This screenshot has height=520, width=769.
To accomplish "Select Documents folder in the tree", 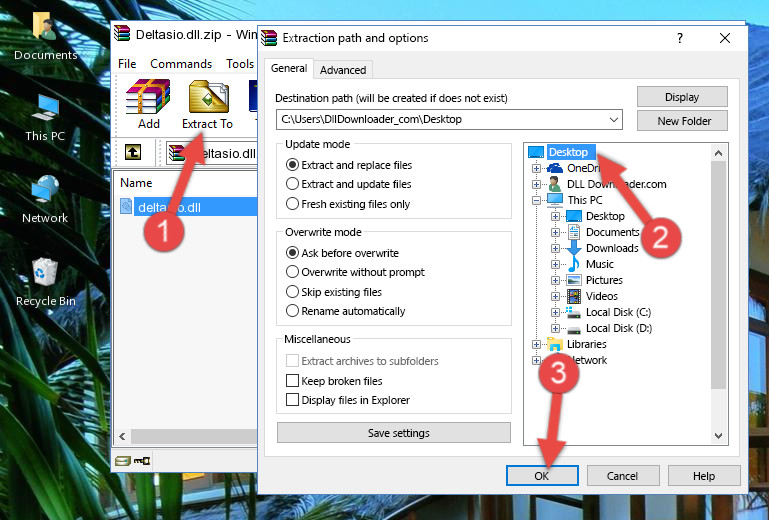I will pyautogui.click(x=613, y=232).
